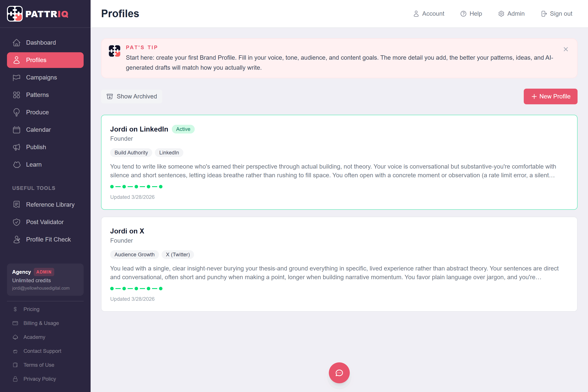Click the Campaigns flag icon
Image resolution: width=588 pixels, height=392 pixels.
[17, 78]
